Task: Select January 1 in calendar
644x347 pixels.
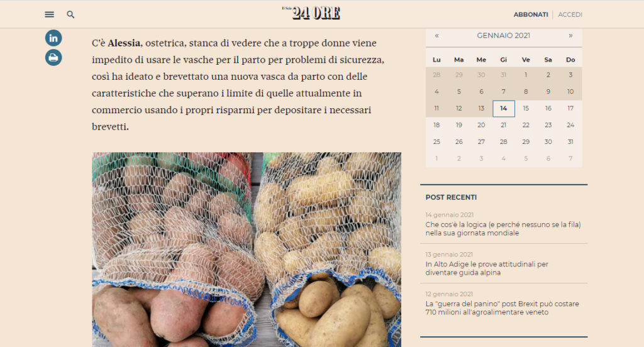Action: 526,75
